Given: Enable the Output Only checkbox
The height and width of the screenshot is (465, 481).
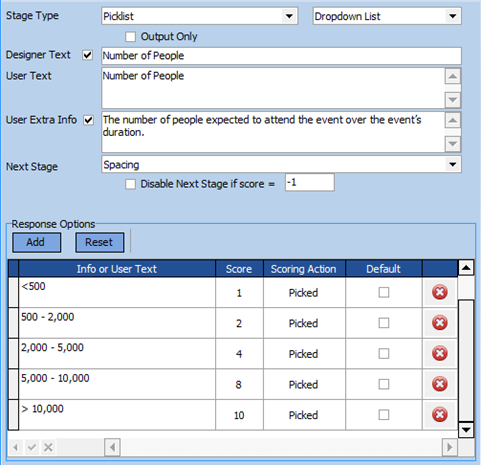Looking at the screenshot, I should [x=130, y=37].
